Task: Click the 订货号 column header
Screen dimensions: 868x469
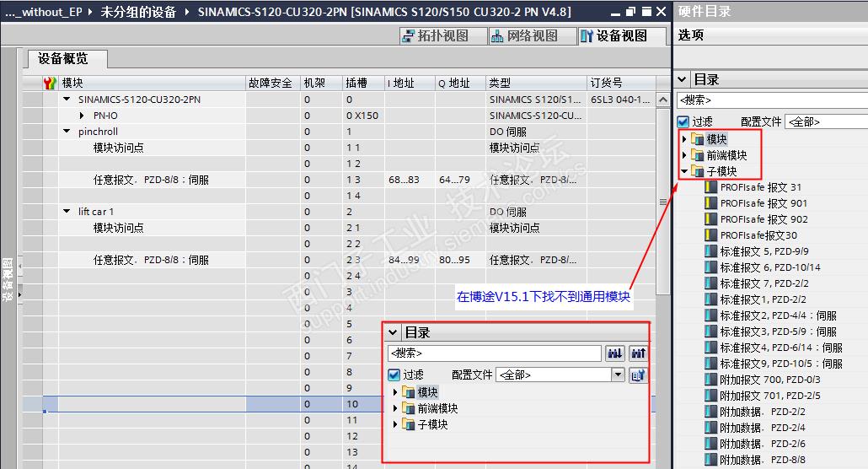Action: [x=621, y=84]
